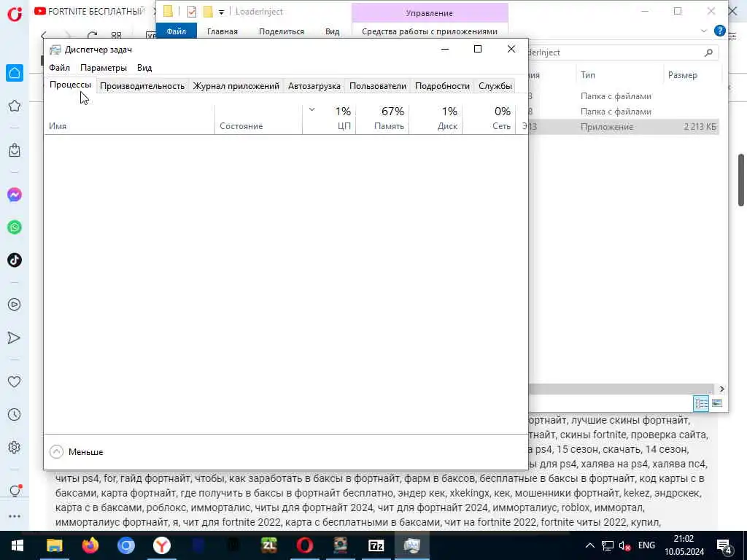The image size is (747, 560).
Task: Open the Журнал приложений tab
Action: click(236, 86)
